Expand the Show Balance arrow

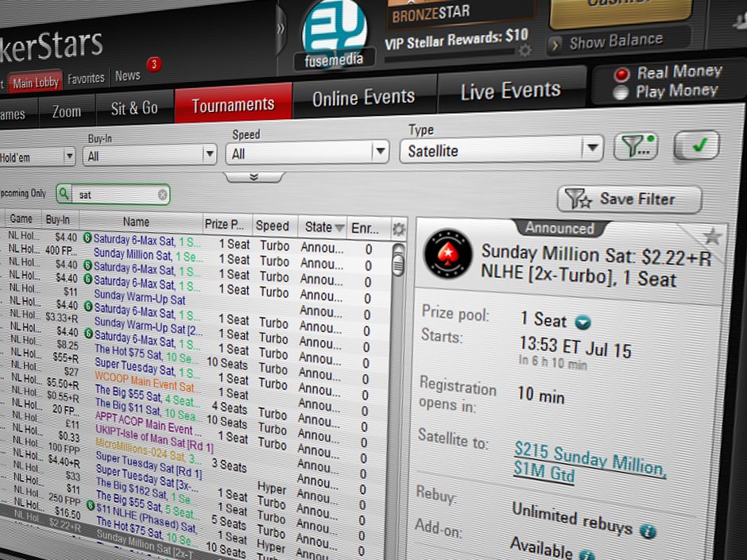pos(555,45)
